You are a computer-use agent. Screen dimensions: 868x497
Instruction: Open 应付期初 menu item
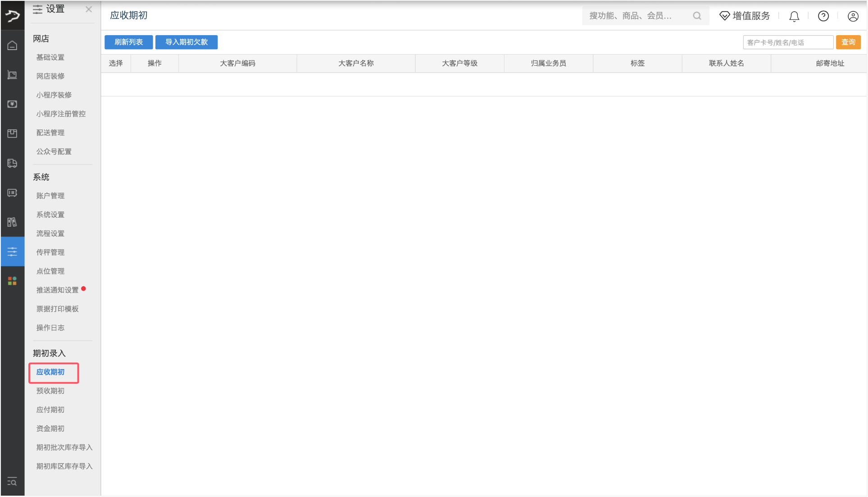click(50, 410)
